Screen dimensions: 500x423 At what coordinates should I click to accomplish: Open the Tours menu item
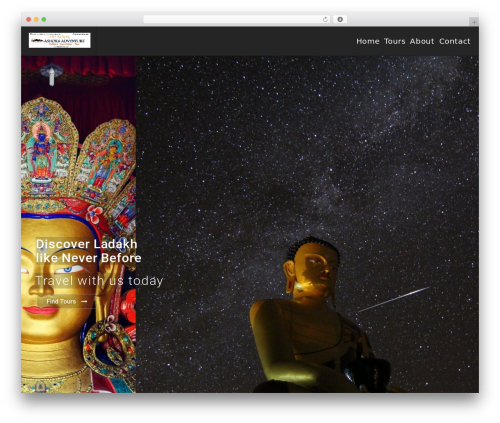tap(394, 41)
